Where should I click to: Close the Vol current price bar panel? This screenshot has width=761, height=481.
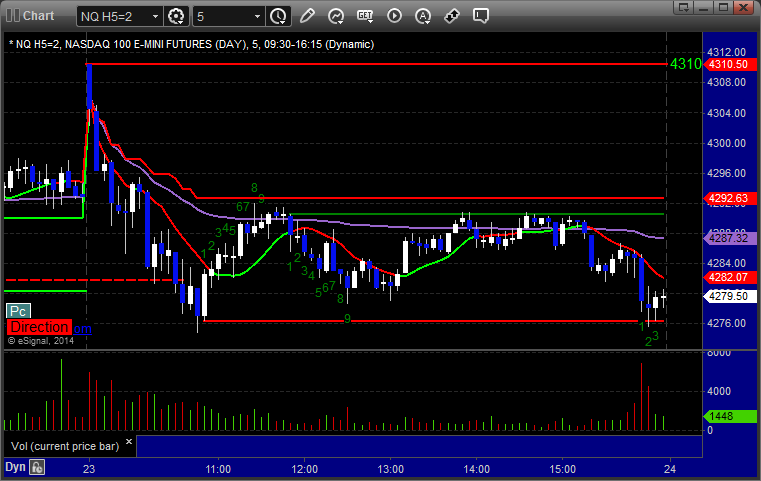pos(129,442)
